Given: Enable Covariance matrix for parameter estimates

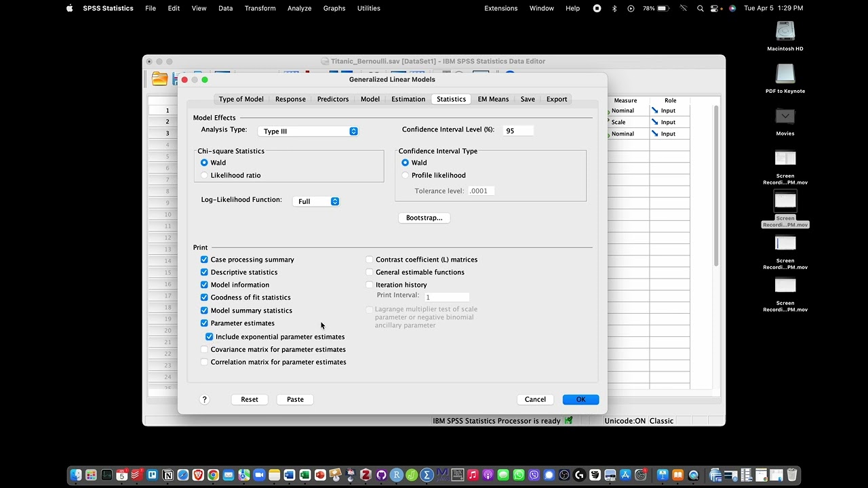Looking at the screenshot, I should pos(204,350).
